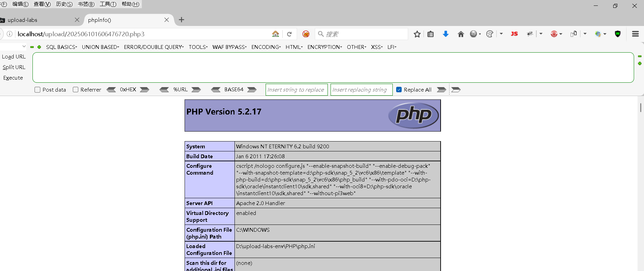Click the blue-green globe addon icon
The image size is (644, 271).
pos(598,34)
